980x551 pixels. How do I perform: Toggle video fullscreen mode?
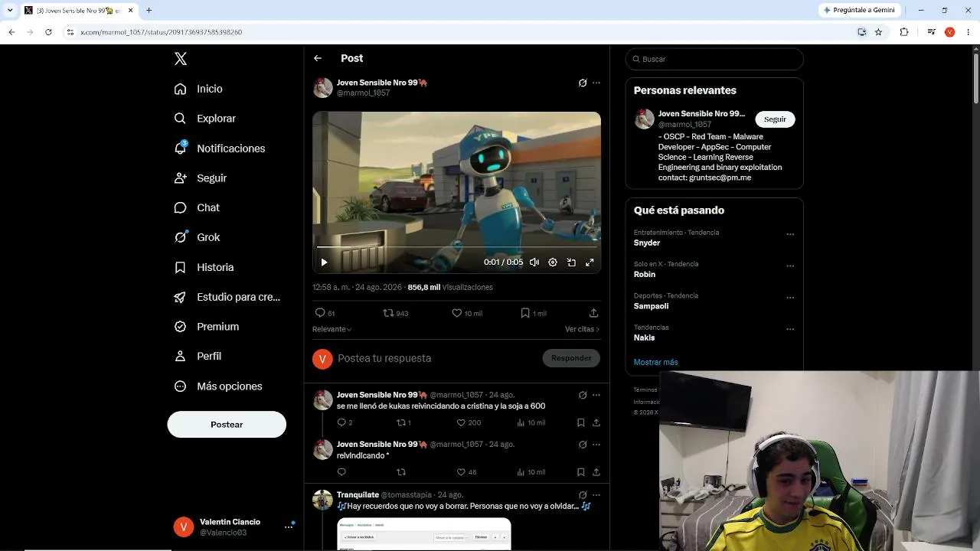[x=590, y=262]
